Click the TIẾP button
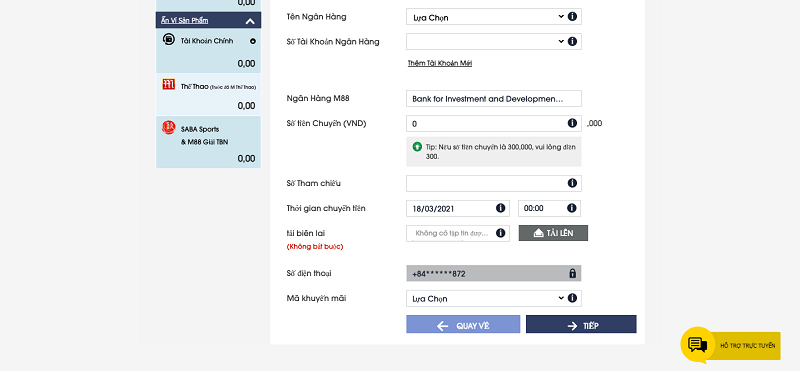 click(x=581, y=324)
